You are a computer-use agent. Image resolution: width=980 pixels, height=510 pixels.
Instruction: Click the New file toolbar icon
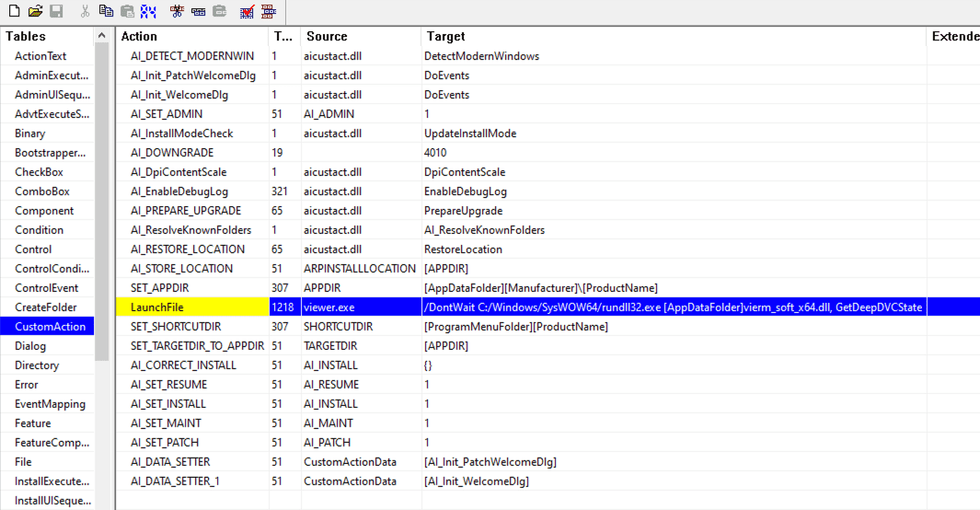click(14, 12)
